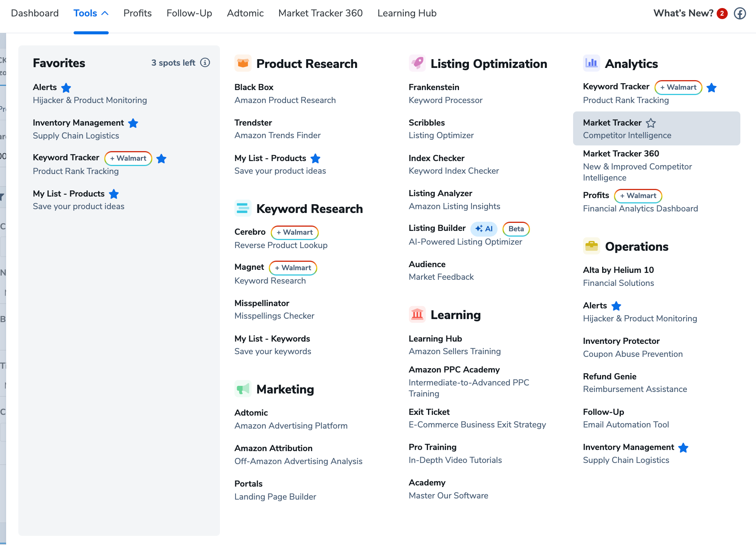Screen dimensions: 756x545
Task: Click Walmart badge in Favorites Keyword Tracker
Action: pyautogui.click(x=128, y=158)
